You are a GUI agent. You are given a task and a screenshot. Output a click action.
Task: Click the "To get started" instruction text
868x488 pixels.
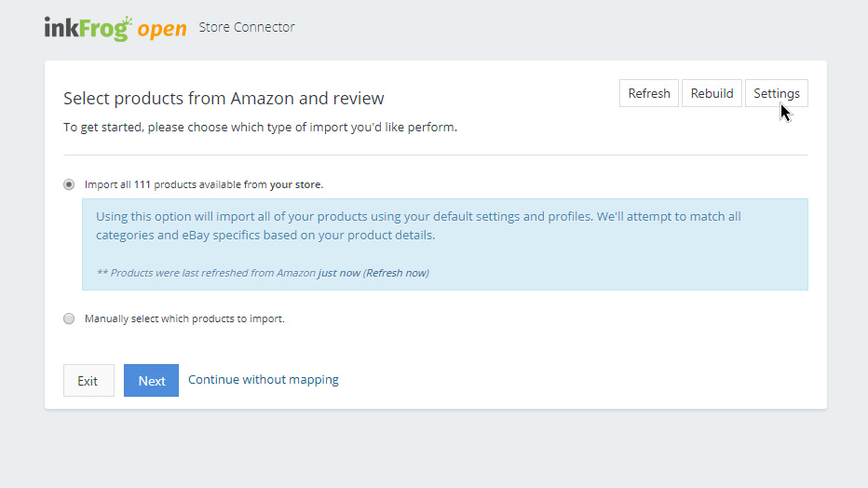(x=260, y=128)
